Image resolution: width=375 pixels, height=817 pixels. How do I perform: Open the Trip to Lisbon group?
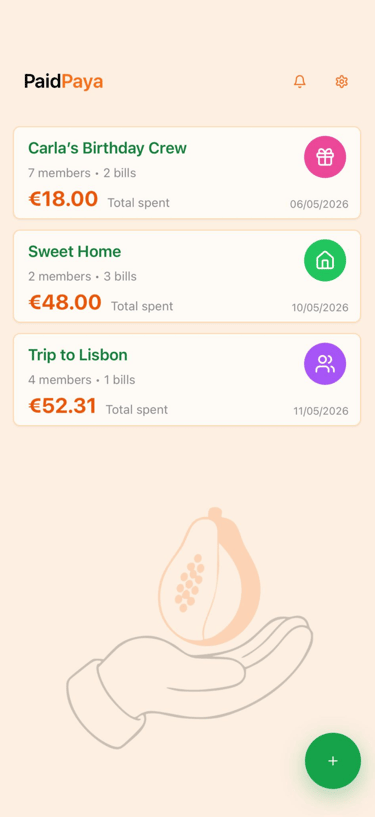tap(187, 379)
